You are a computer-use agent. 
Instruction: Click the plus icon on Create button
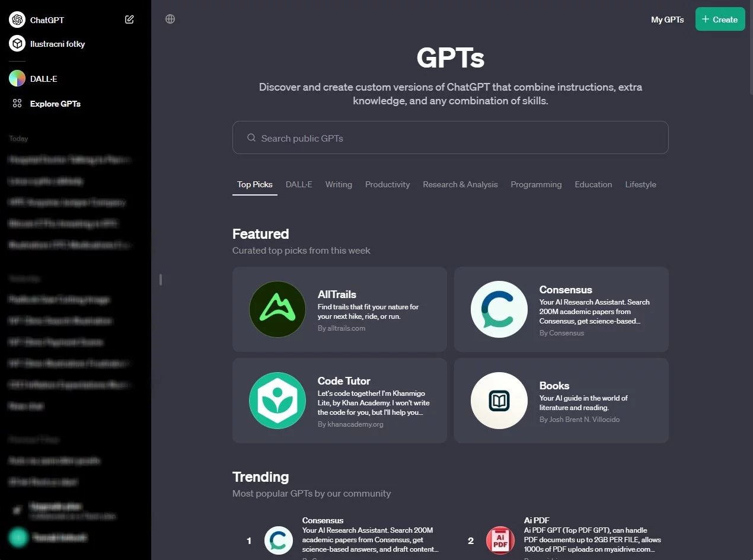click(x=706, y=19)
